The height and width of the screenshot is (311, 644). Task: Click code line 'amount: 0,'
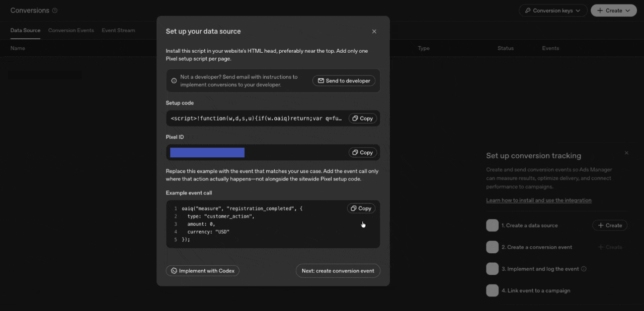tap(201, 224)
